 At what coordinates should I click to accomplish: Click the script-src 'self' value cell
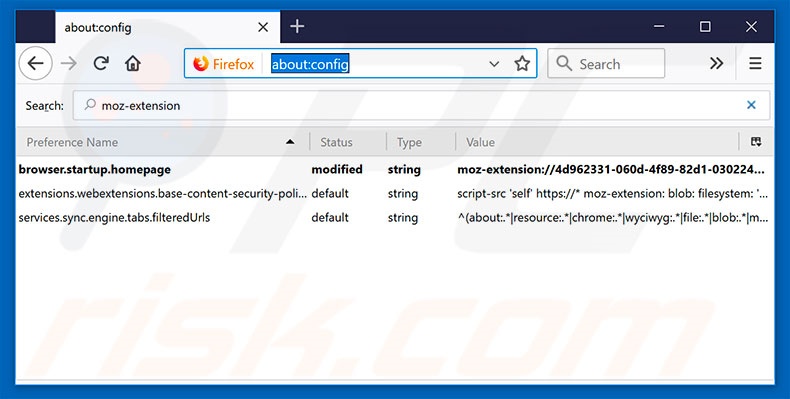pyautogui.click(x=612, y=193)
